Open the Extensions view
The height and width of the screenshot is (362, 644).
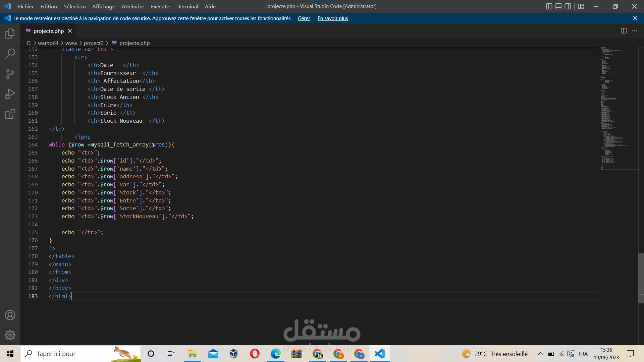pyautogui.click(x=10, y=114)
